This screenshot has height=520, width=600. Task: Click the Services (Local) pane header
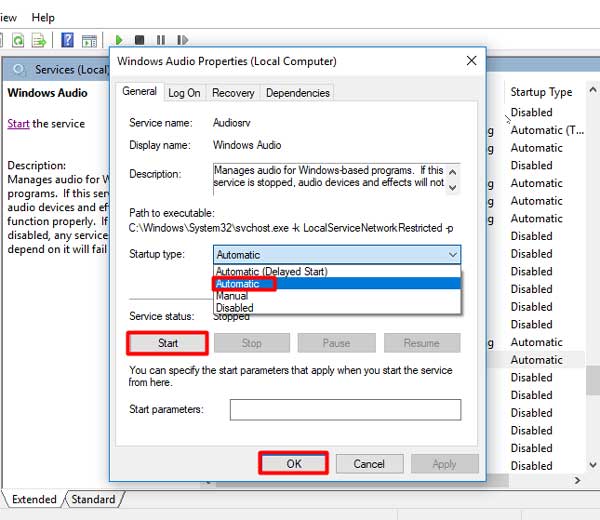tap(56, 69)
